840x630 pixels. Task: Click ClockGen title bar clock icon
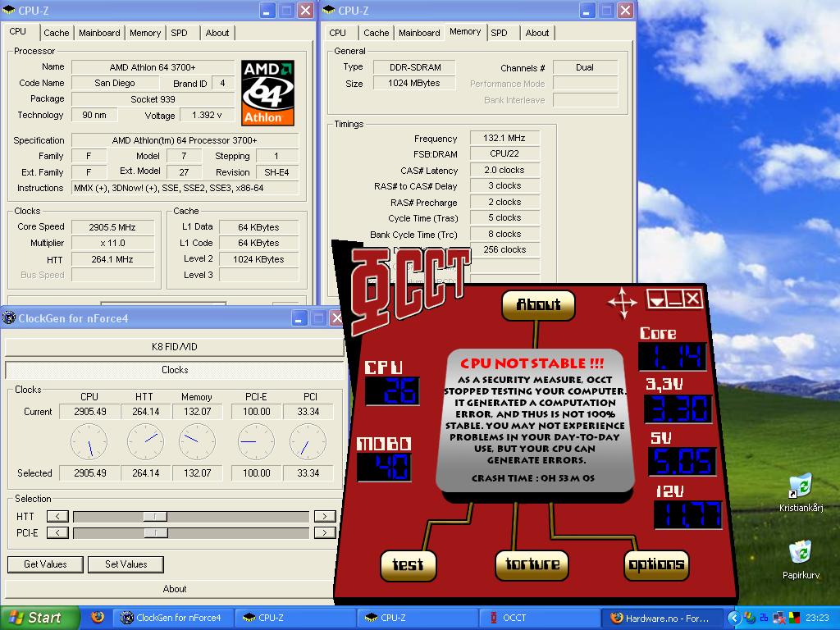coord(8,318)
